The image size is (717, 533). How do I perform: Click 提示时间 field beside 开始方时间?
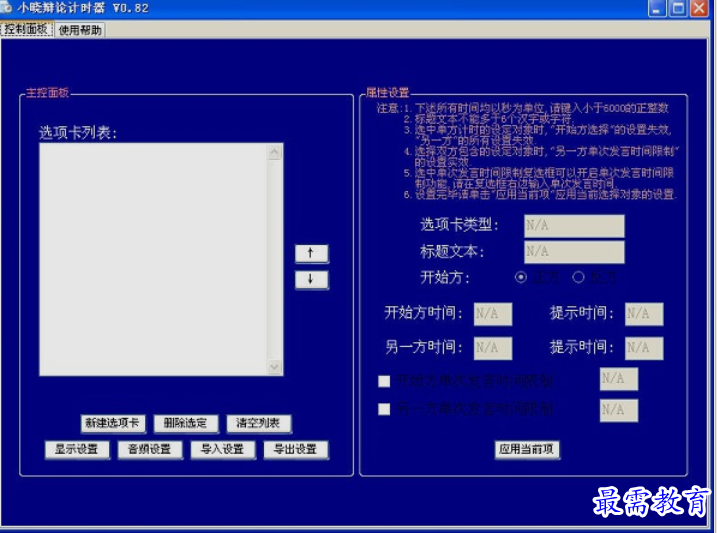click(x=644, y=314)
